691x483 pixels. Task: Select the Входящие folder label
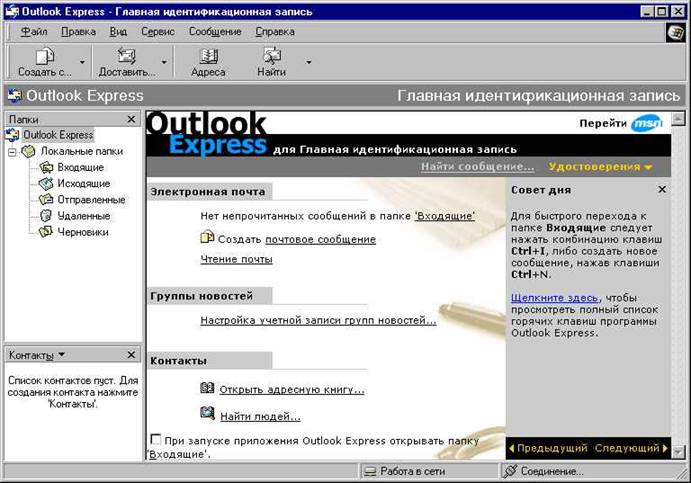pyautogui.click(x=81, y=167)
